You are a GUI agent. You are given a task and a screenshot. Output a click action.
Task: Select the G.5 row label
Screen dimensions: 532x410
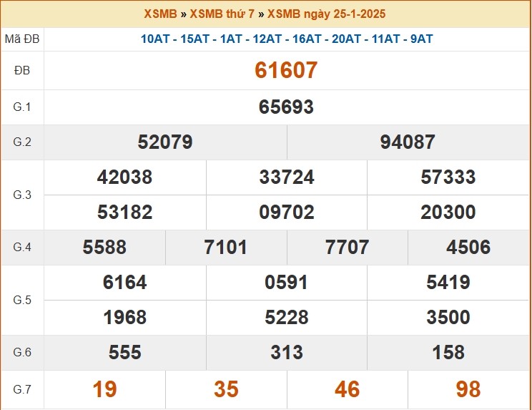coord(22,300)
